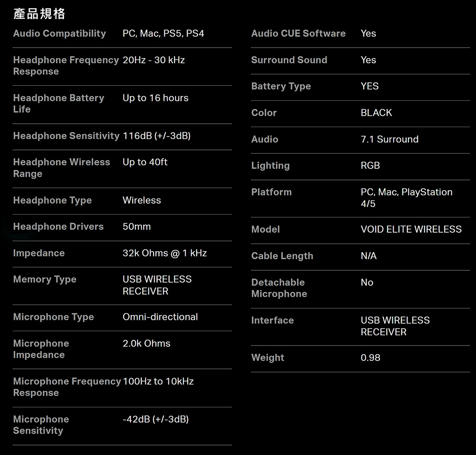Click the value Omni-directional

(x=160, y=317)
